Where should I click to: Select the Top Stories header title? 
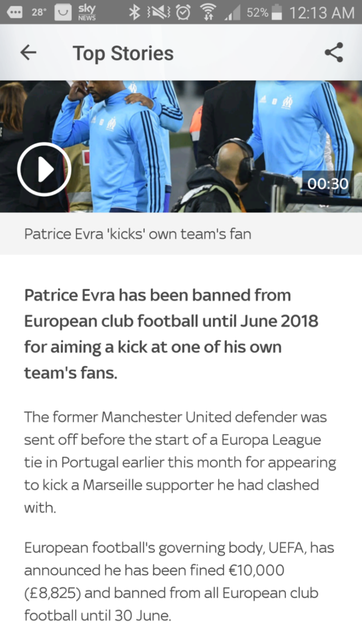click(x=123, y=53)
